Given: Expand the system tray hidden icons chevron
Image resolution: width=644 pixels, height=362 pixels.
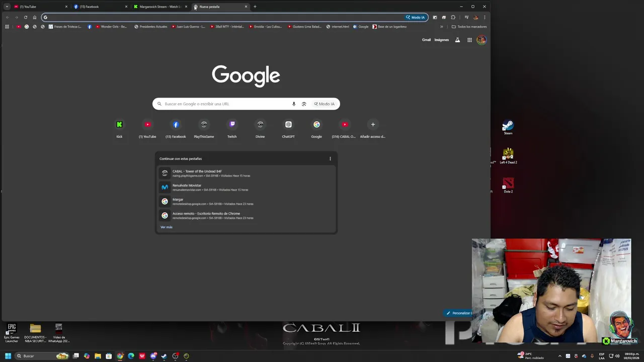Looking at the screenshot, I should (559, 356).
